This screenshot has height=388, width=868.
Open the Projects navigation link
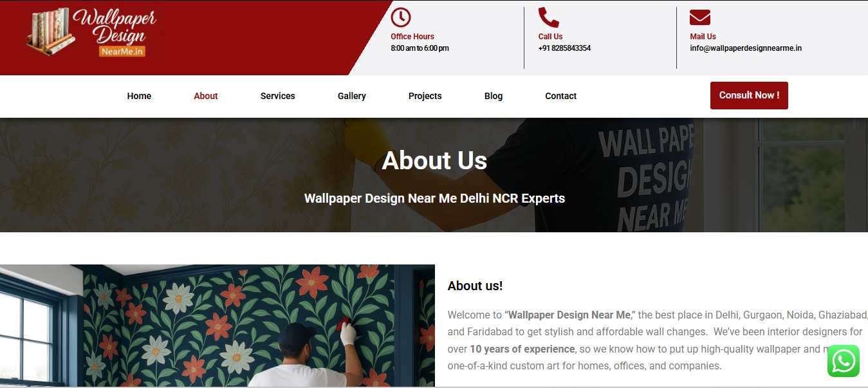point(425,96)
